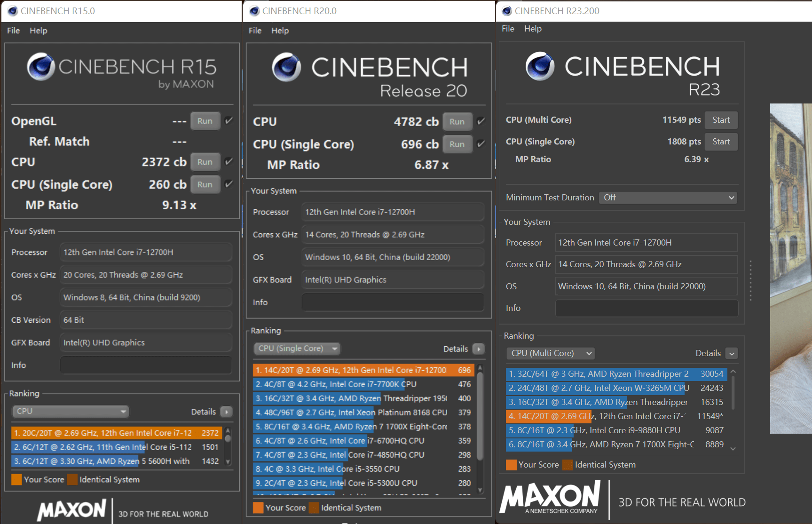Open the R23 CPU (Multi Core) ranking dropdown
Image resolution: width=812 pixels, height=524 pixels.
[x=550, y=353]
